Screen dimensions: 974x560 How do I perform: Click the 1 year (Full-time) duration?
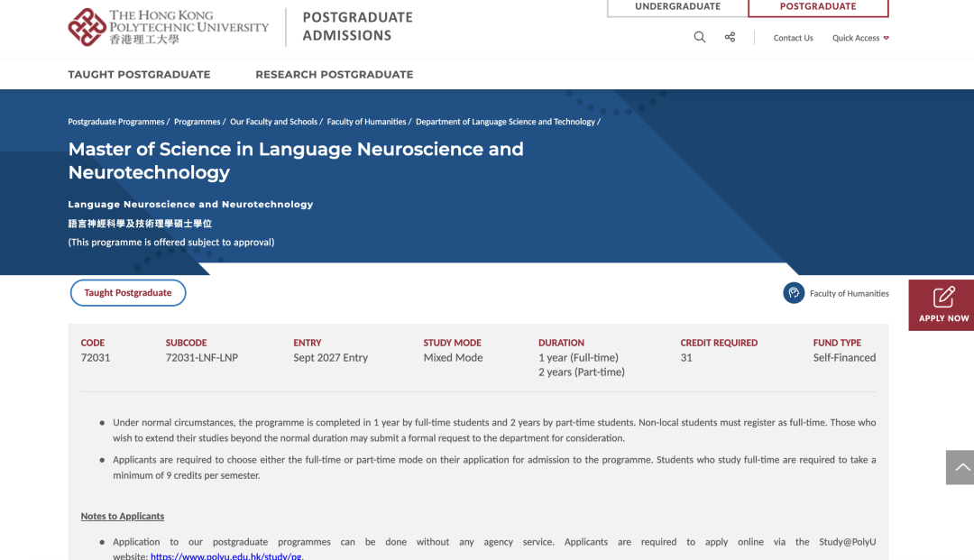578,358
